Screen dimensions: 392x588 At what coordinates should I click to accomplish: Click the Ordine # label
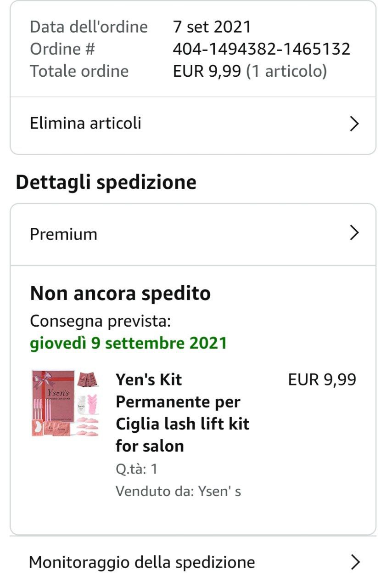[x=62, y=49]
